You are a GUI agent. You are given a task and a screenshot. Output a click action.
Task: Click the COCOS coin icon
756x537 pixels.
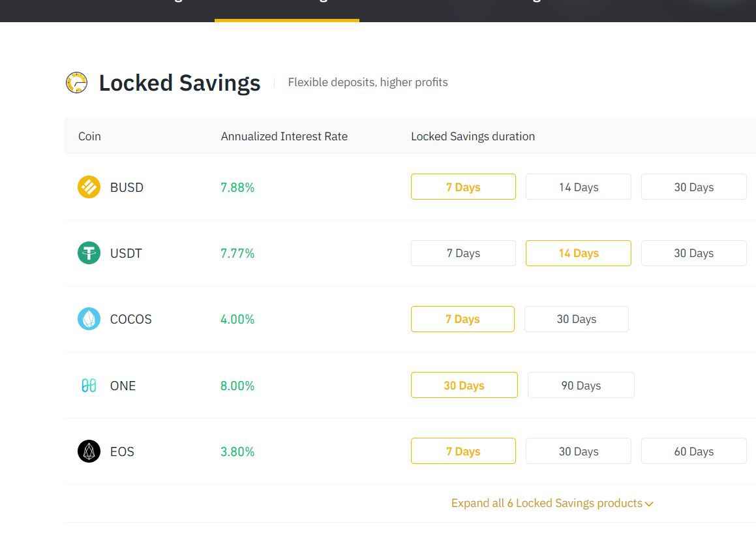tap(89, 319)
